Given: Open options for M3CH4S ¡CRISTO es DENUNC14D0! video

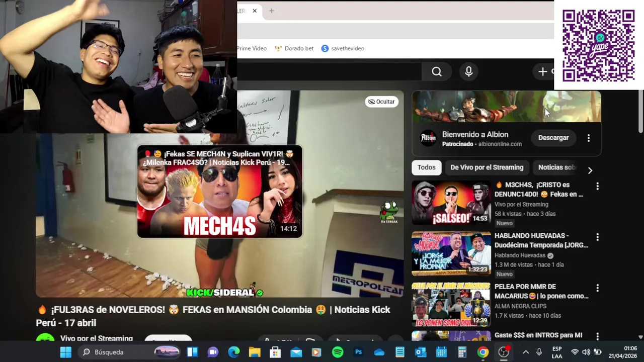Looking at the screenshot, I should 597,186.
